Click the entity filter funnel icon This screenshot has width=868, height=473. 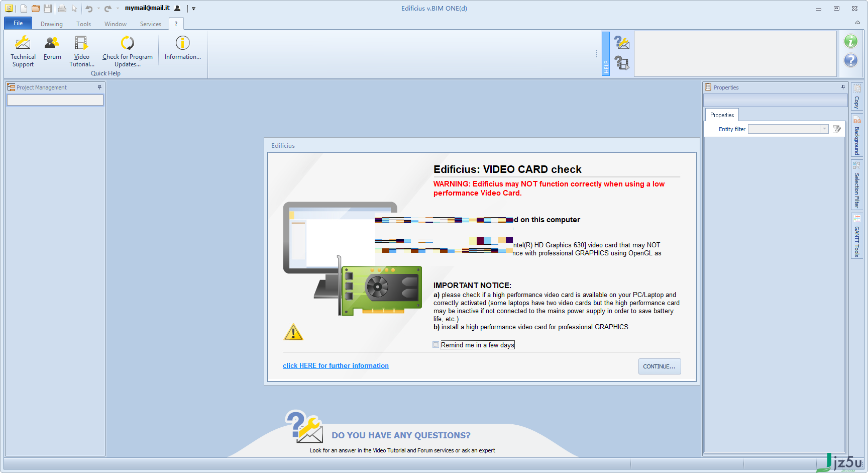point(836,129)
